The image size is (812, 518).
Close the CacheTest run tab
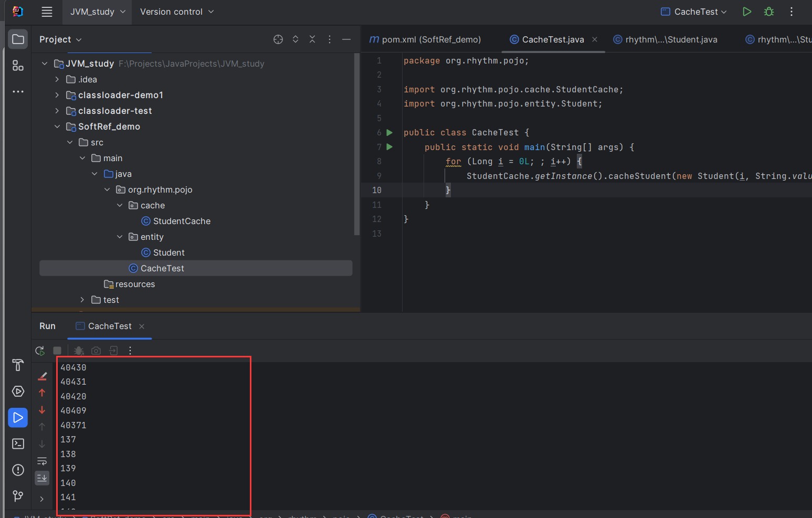(142, 326)
